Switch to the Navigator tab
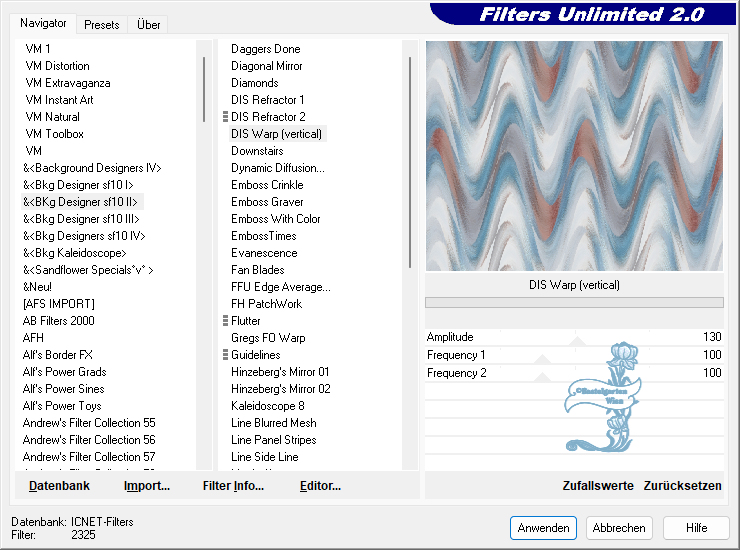 pyautogui.click(x=43, y=23)
